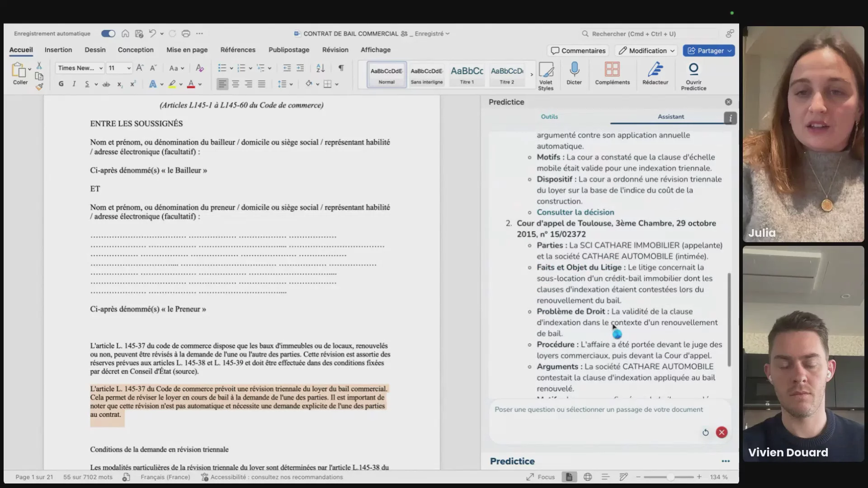
Task: Open the Accueil ribbon tab
Action: 21,50
